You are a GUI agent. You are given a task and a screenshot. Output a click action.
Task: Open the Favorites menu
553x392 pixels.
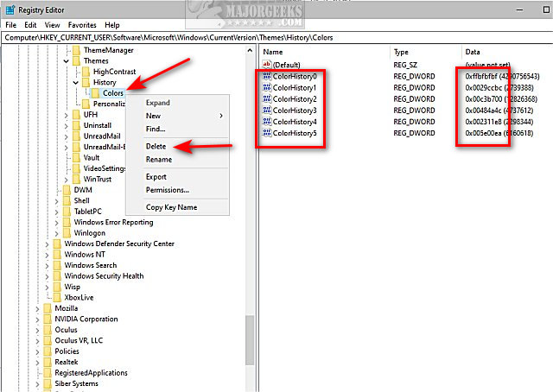click(82, 25)
